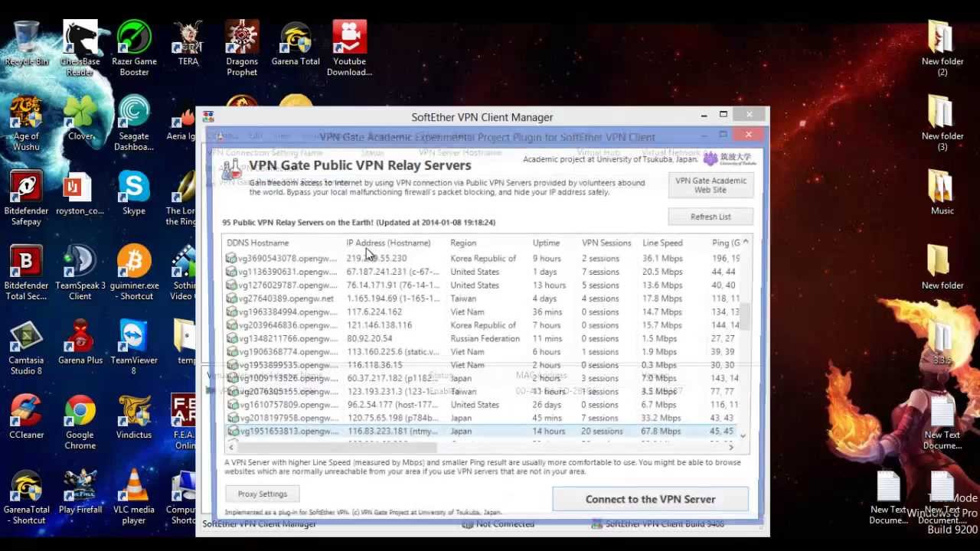The height and width of the screenshot is (551, 980).
Task: Select server with IP 113.160.225.6
Action: click(482, 352)
